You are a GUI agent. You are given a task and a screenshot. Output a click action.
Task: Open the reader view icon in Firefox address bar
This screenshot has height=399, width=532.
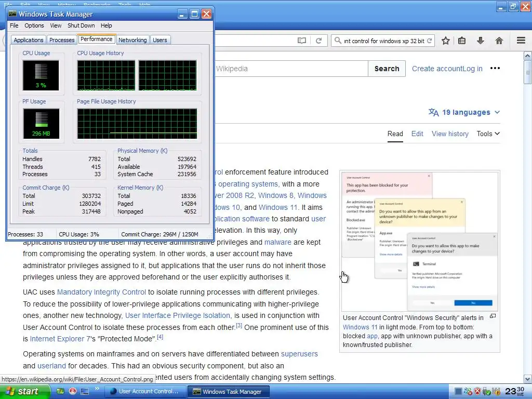[302, 41]
